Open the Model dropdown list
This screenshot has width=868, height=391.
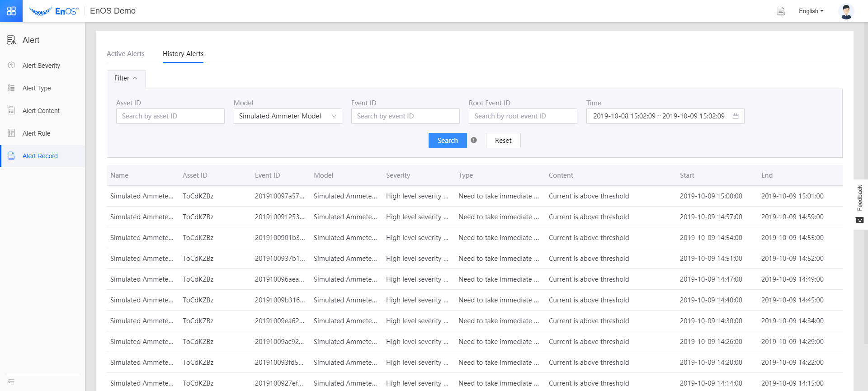tap(288, 116)
